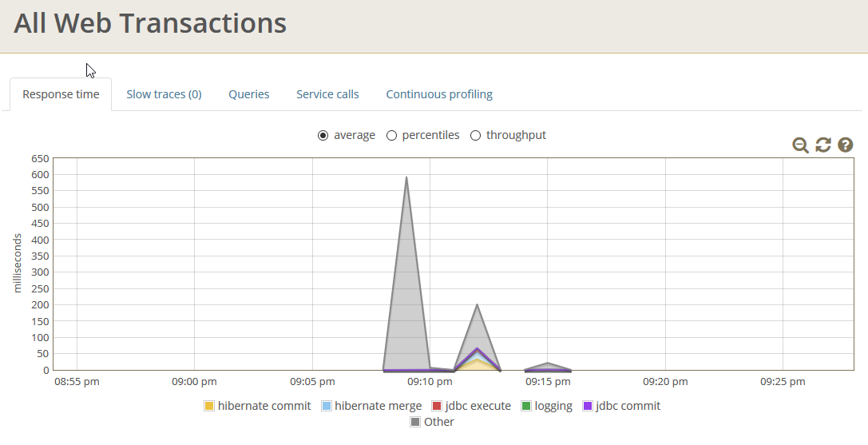This screenshot has width=868, height=445.
Task: Toggle the hibernate merge blue legend swatch
Action: click(x=326, y=406)
